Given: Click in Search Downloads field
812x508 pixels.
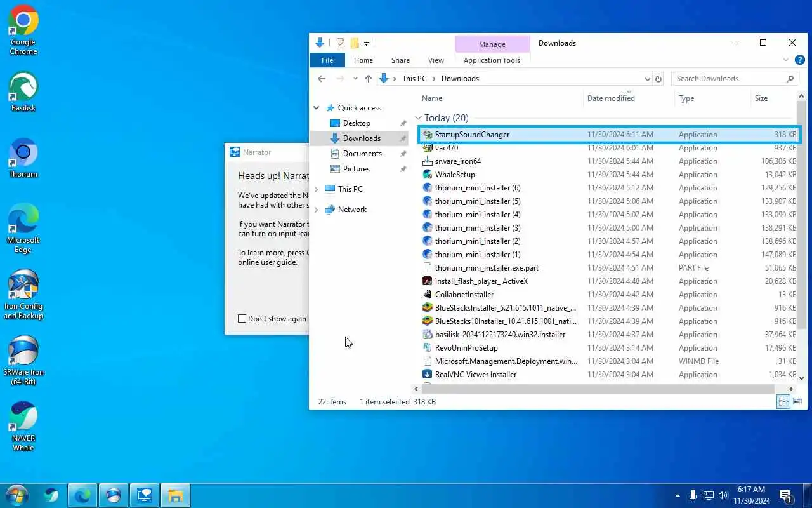Looking at the screenshot, I should tap(729, 79).
